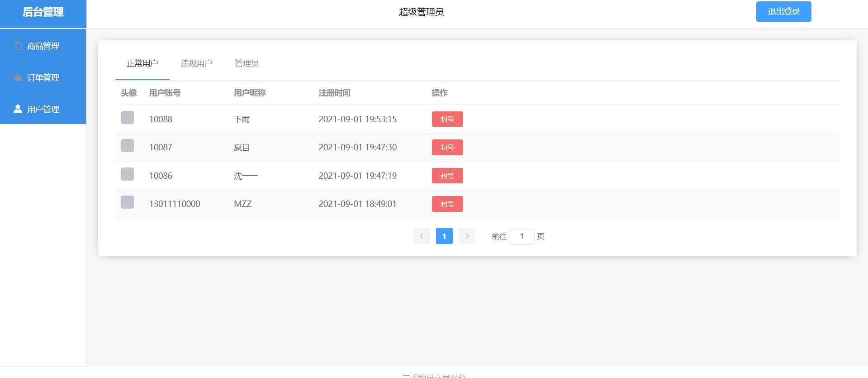The height and width of the screenshot is (378, 868).
Task: Click the 头像 column header
Action: 128,93
